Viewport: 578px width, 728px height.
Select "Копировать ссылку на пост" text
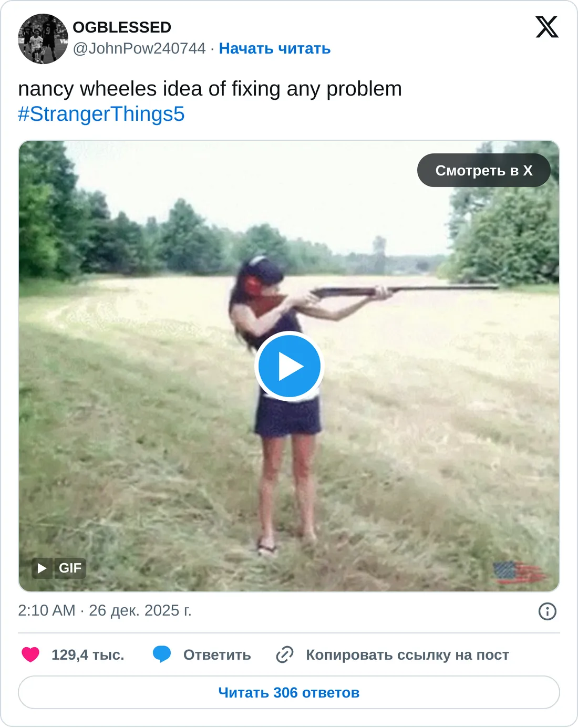[x=407, y=655]
